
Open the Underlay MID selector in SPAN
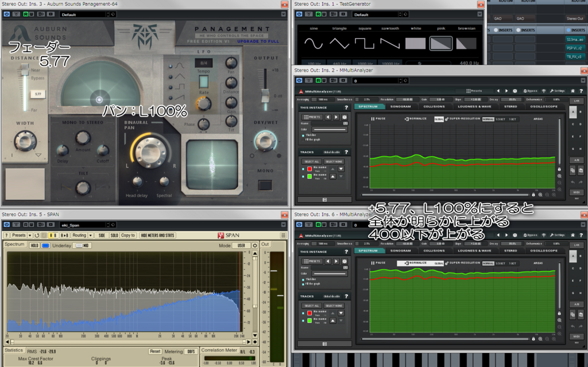[x=83, y=245]
